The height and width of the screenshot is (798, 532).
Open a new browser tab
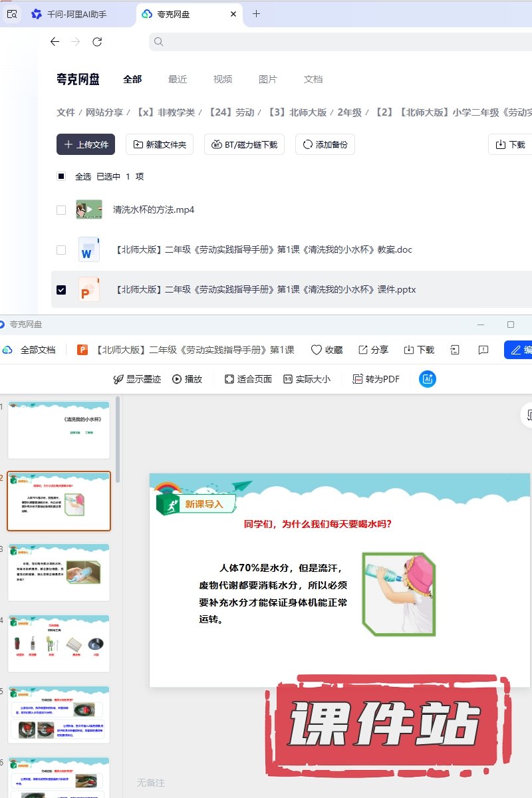(256, 14)
